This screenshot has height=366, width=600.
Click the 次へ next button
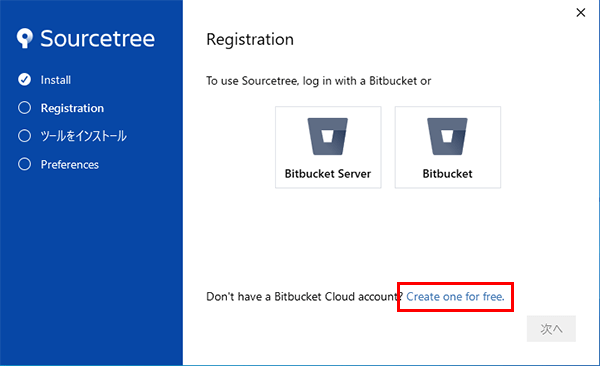(551, 328)
